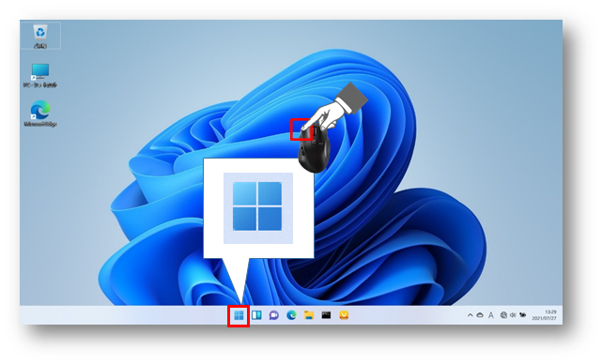This screenshot has height=364, width=602.
Task: Click the OneDrive cloud tray icon
Action: pos(480,315)
